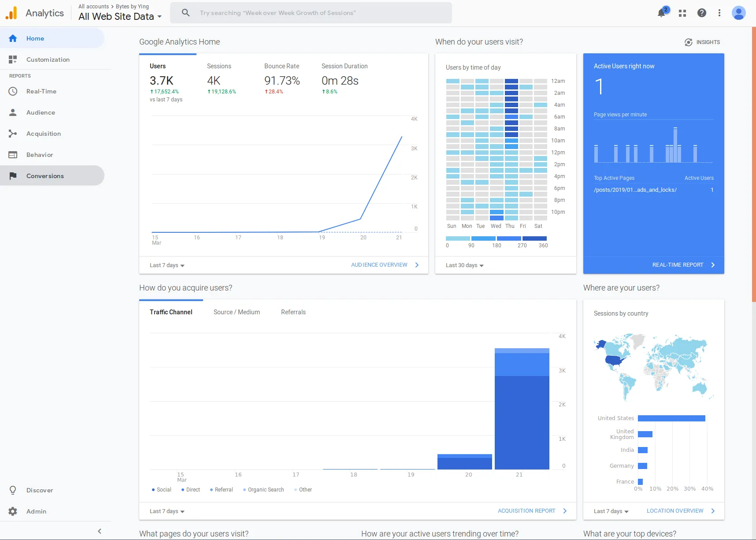
Task: Open the Discover menu item
Action: (52, 490)
